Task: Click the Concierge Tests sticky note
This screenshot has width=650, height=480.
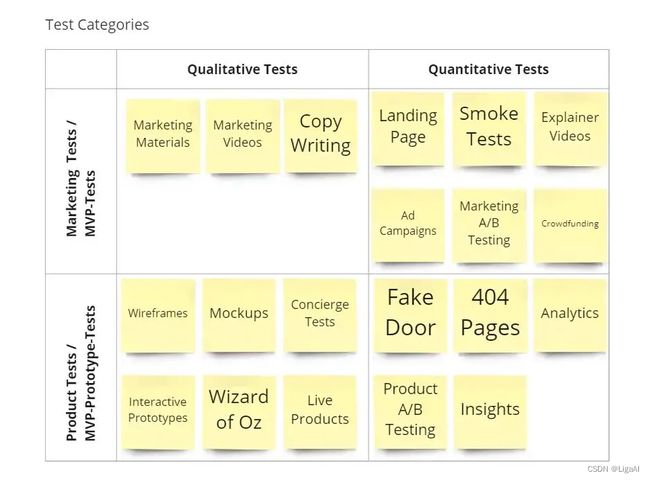Action: (x=320, y=316)
